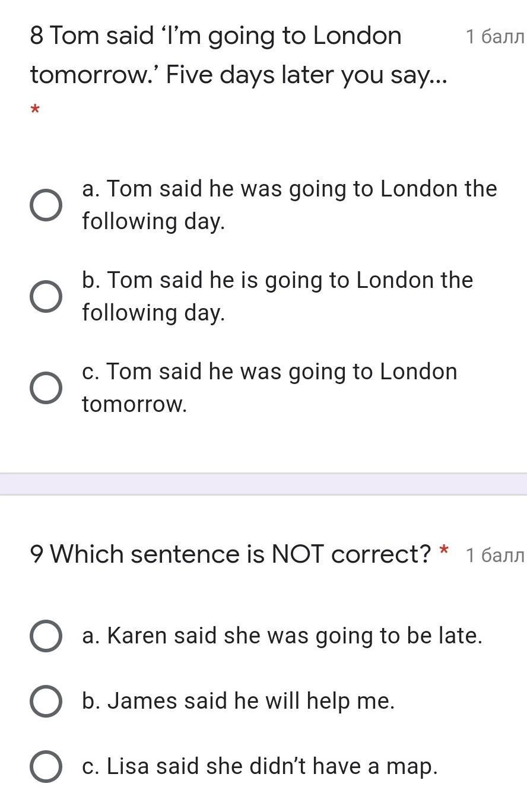Click the '1 балл' label of question 8
This screenshot has width=527, height=812.
coord(495,37)
